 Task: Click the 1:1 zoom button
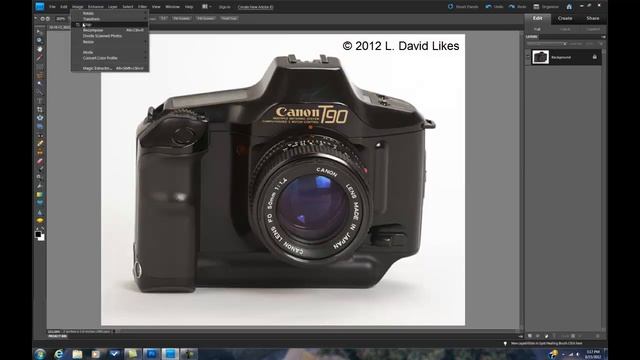(164, 18)
